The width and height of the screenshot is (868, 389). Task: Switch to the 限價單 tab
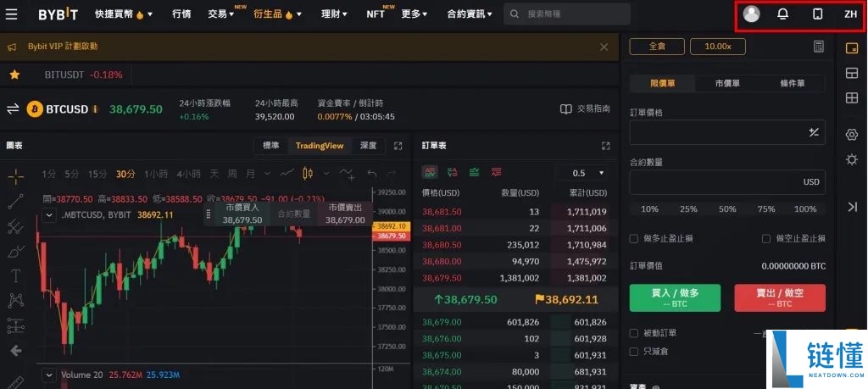pyautogui.click(x=663, y=84)
